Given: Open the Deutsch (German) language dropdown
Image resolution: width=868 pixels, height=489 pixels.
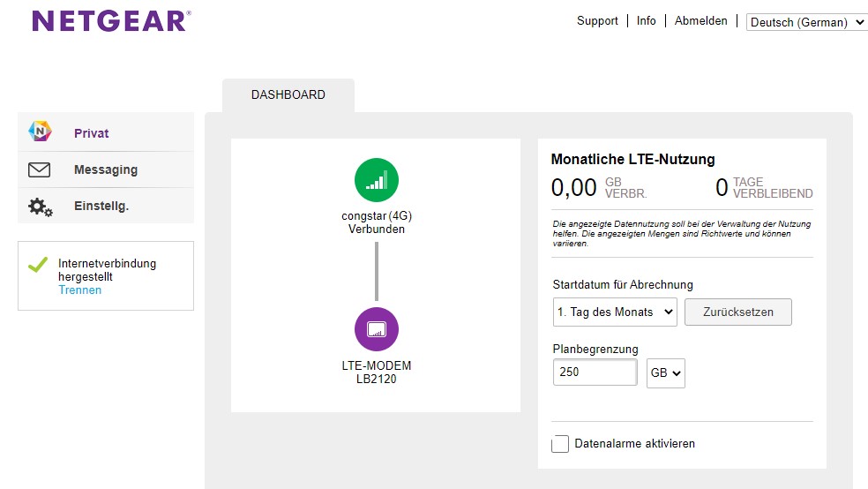Looking at the screenshot, I should coord(806,22).
